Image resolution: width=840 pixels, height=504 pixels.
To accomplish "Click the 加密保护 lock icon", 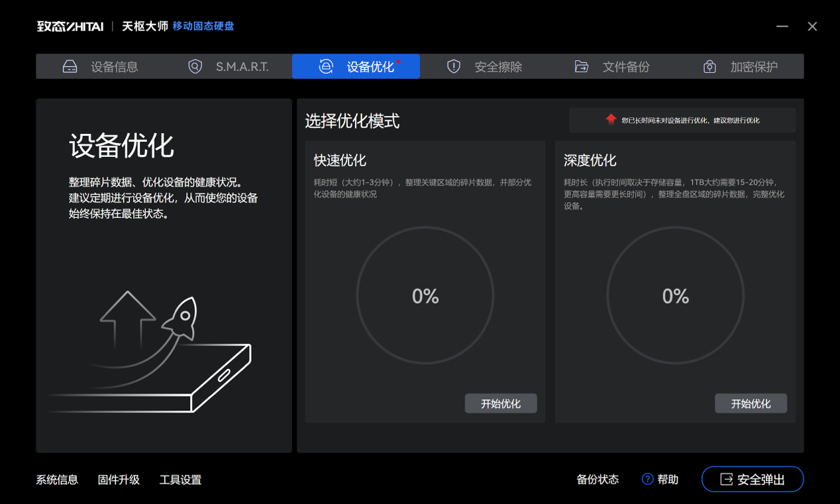I will click(709, 66).
